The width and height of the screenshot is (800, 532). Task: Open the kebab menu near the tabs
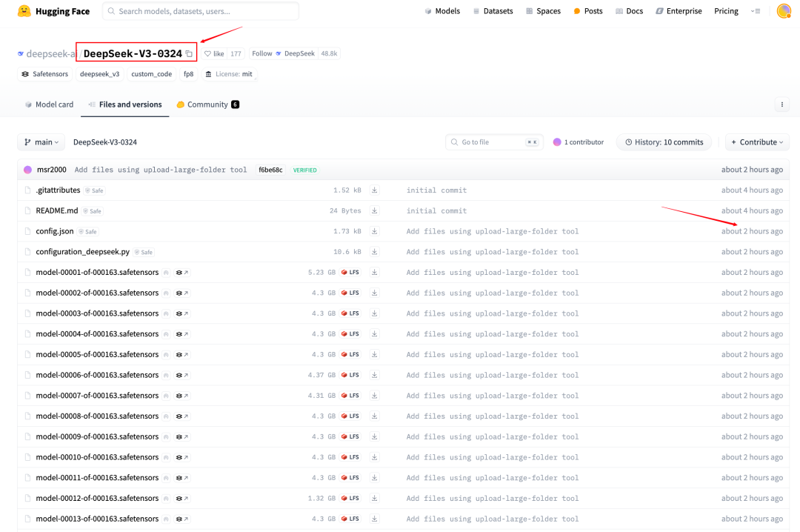coord(782,104)
